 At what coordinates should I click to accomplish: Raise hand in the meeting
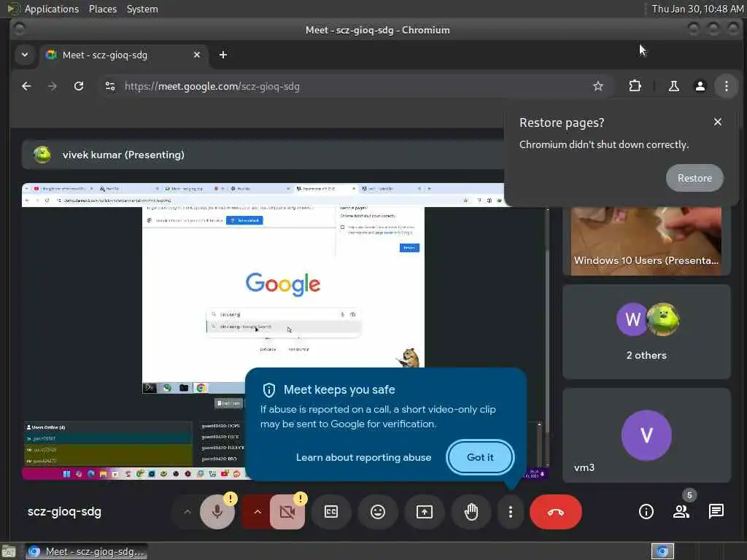(x=471, y=512)
